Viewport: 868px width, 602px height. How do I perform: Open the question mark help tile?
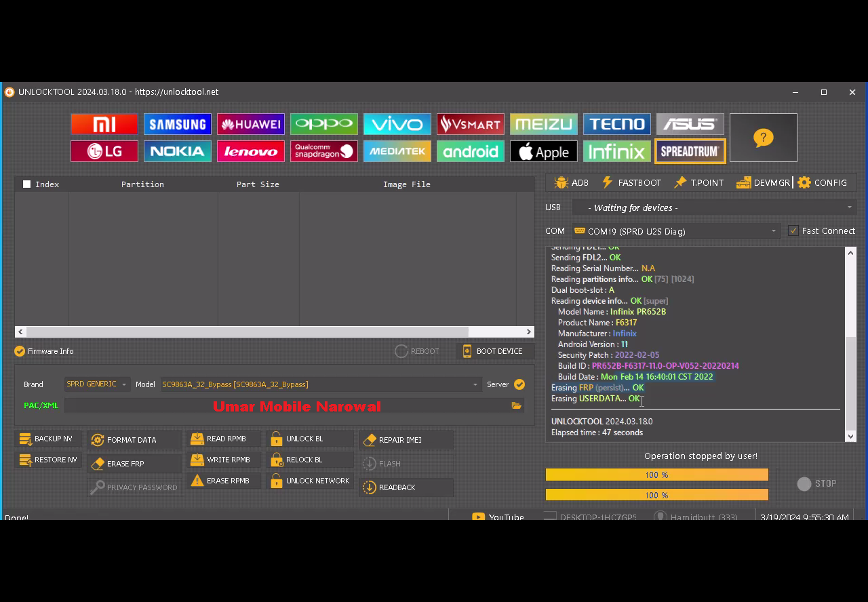point(764,138)
